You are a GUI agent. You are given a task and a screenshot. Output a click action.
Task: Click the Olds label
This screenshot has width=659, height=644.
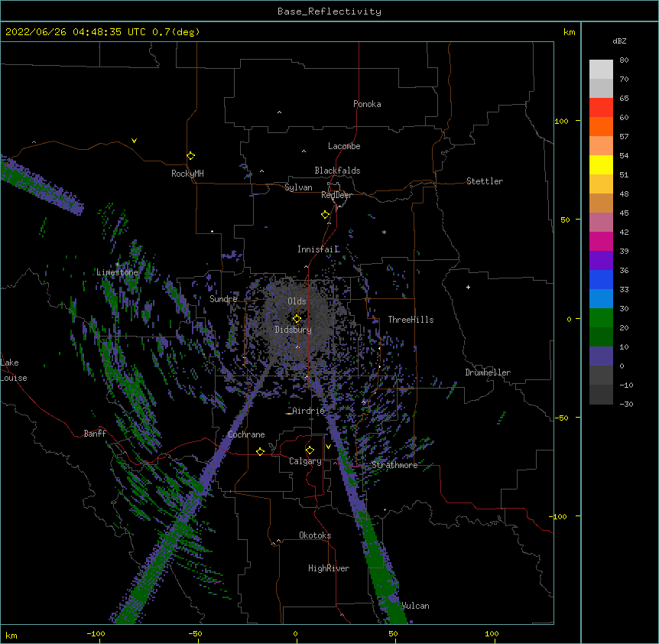click(x=297, y=301)
